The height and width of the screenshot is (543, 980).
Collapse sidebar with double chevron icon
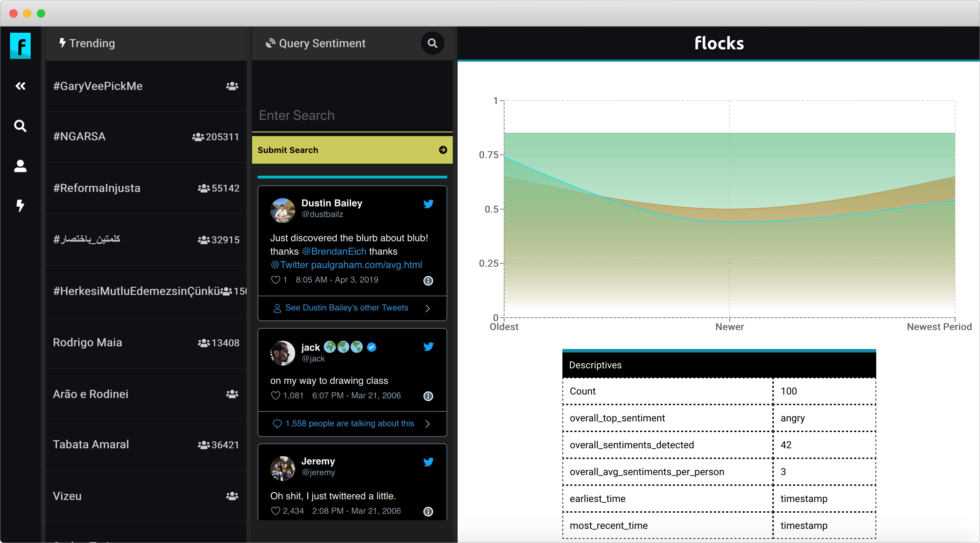20,86
